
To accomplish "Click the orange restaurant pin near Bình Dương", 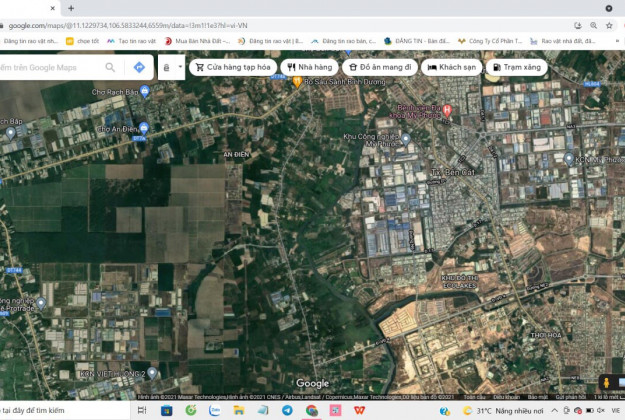I will tap(297, 83).
